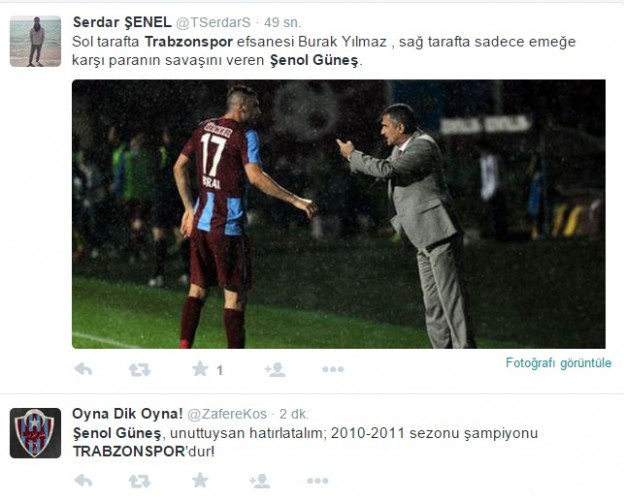Open the 49 sn. timestamp
624x500 pixels.
click(282, 23)
